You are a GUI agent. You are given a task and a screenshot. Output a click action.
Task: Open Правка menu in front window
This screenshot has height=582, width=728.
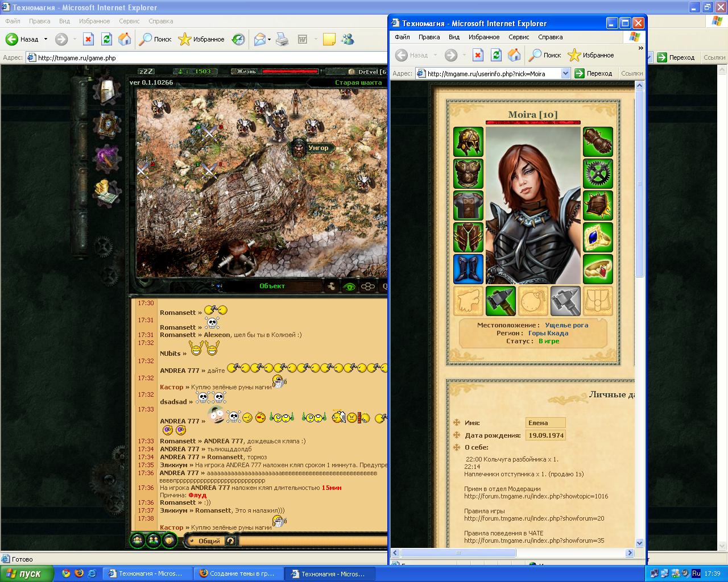pos(429,37)
